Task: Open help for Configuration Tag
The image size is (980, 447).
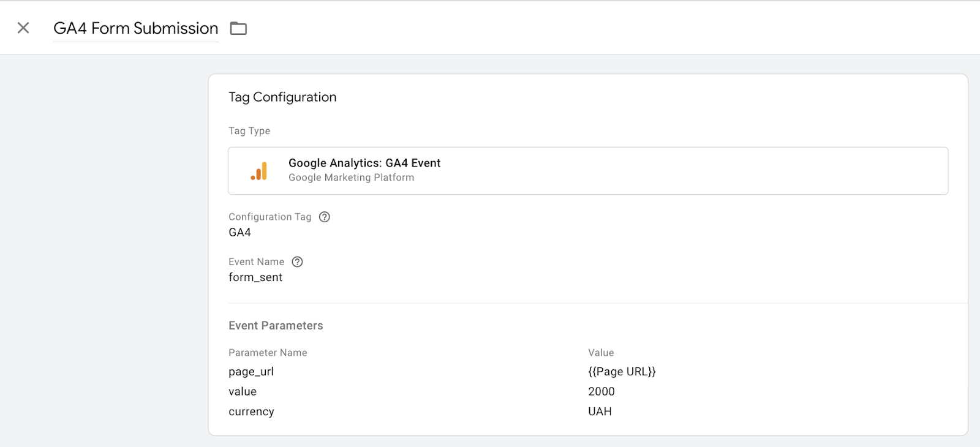Action: point(325,217)
